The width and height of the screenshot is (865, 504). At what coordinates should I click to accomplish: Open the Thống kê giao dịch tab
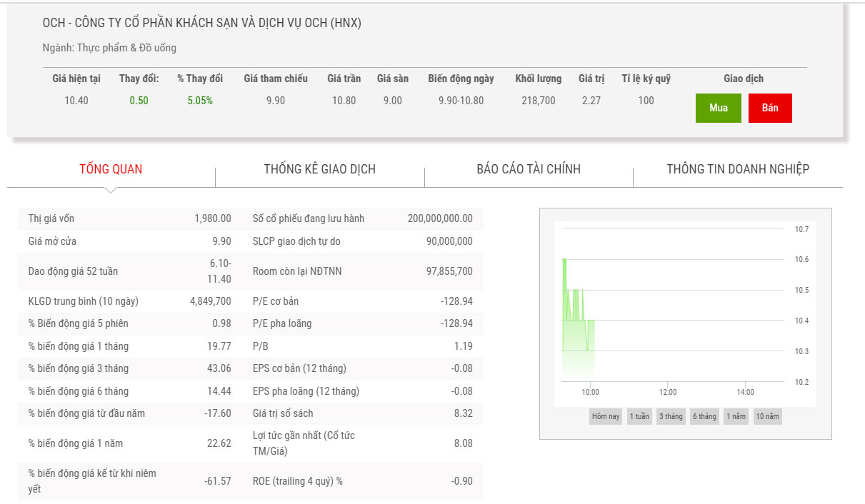319,169
